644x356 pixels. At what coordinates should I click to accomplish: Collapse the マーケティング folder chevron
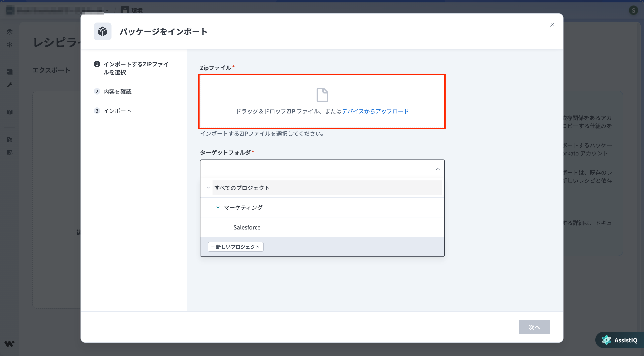pyautogui.click(x=218, y=207)
